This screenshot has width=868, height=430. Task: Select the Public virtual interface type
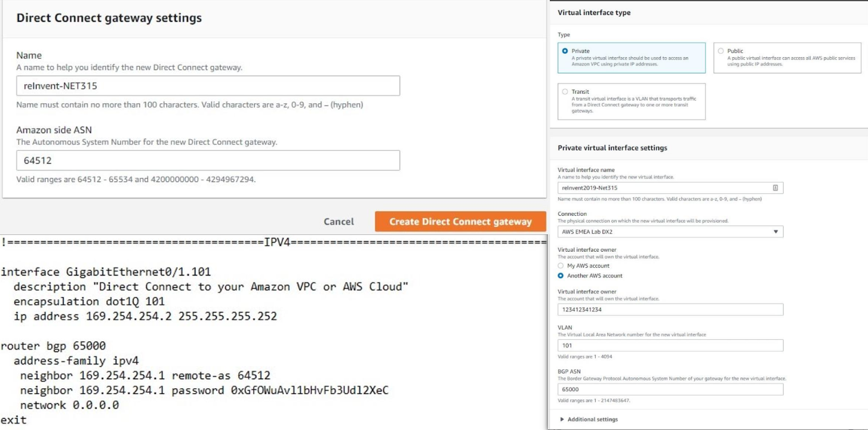pos(721,51)
